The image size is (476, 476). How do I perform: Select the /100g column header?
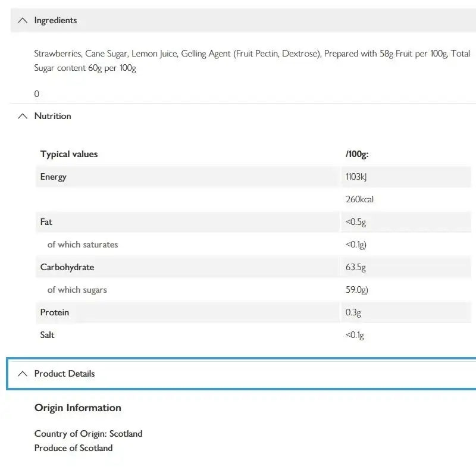(357, 154)
